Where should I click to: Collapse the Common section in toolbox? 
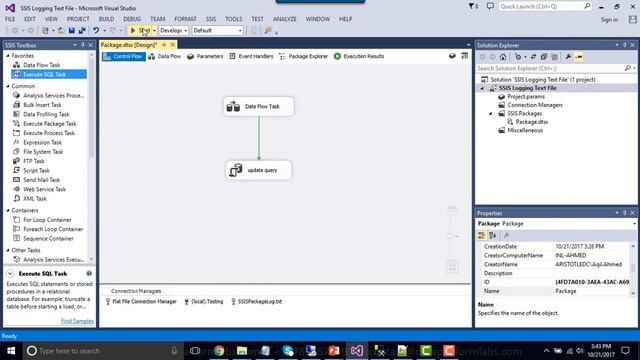(8, 86)
